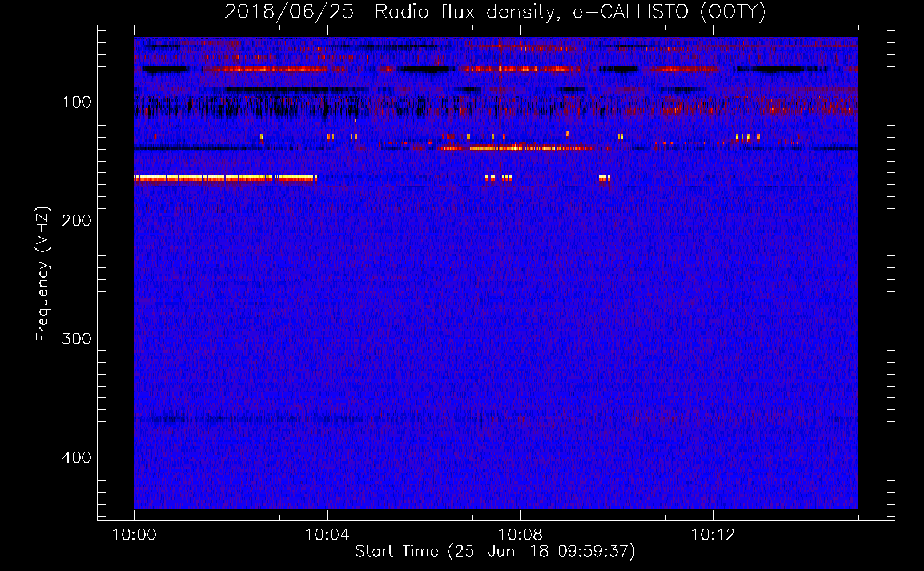
Task: Click the 10:00 time tick label
Action: [x=134, y=535]
